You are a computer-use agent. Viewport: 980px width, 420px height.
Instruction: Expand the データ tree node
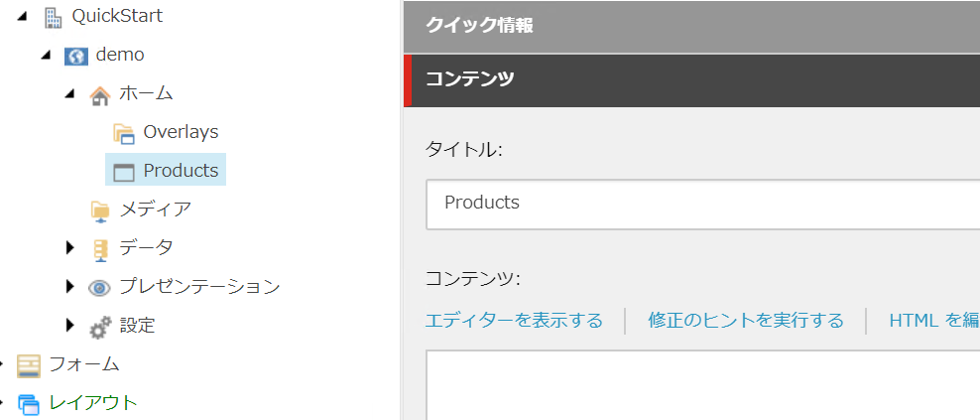[x=69, y=248]
